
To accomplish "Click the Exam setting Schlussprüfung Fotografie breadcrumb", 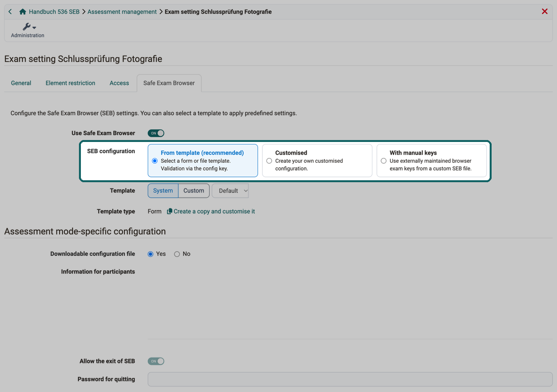I will (218, 12).
